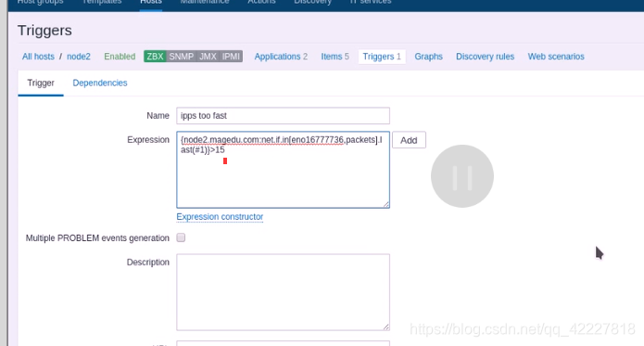Go to All hosts breadcrumb link

(x=38, y=57)
